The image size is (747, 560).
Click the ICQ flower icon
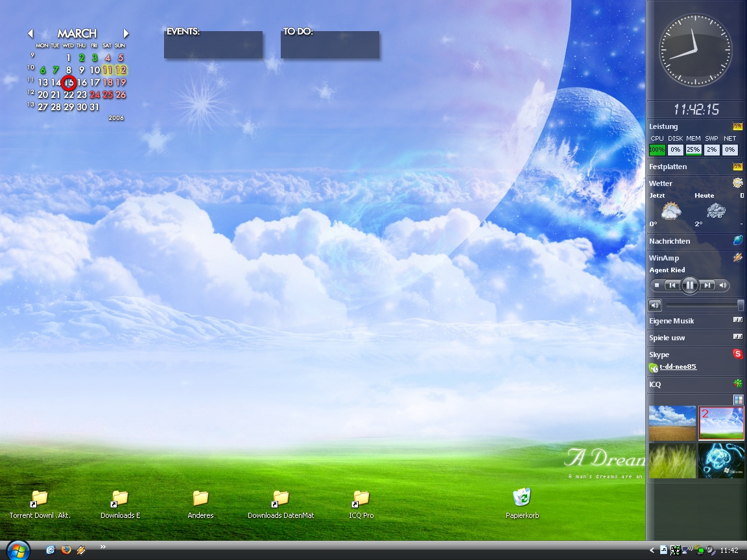pyautogui.click(x=737, y=384)
